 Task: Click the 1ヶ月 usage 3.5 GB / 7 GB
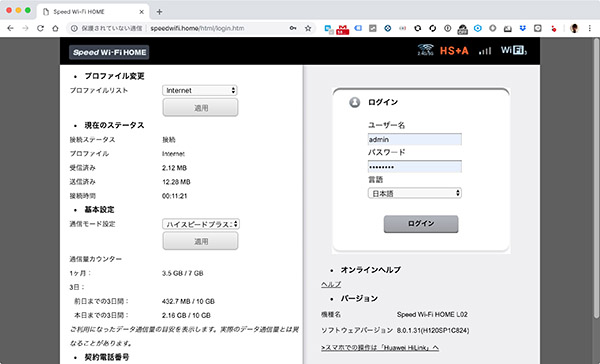pyautogui.click(x=183, y=273)
